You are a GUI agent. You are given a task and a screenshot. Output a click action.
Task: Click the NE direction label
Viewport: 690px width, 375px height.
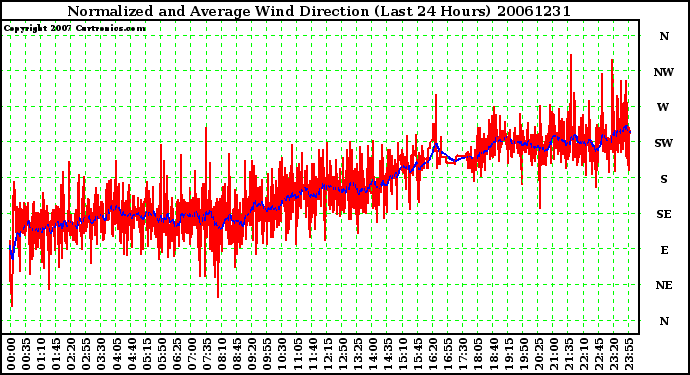(x=664, y=286)
